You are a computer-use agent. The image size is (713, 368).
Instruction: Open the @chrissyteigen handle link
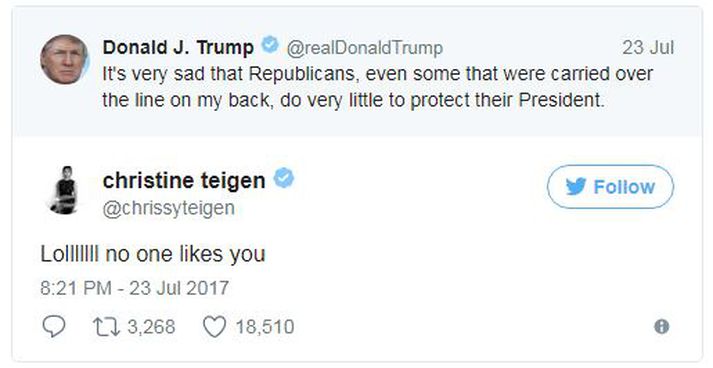tap(169, 208)
